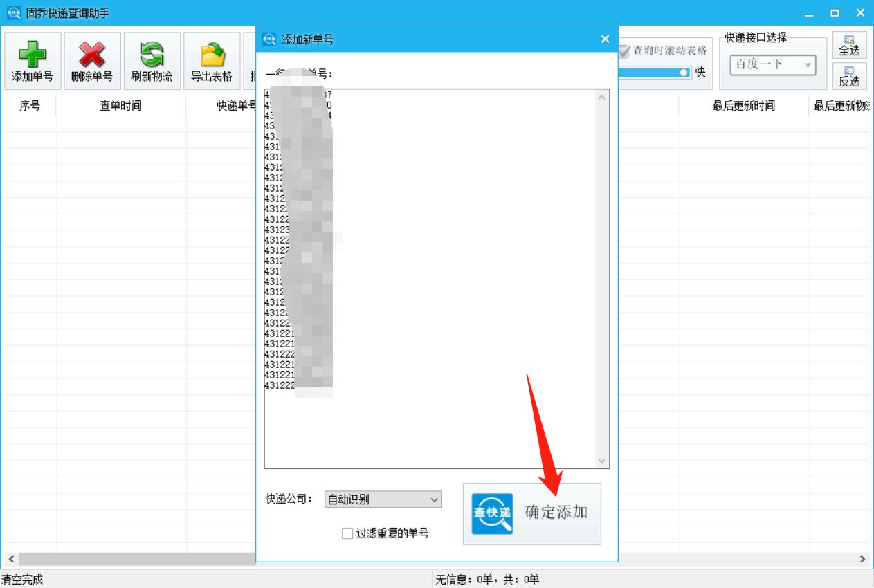Select the red X 删除单号 delete icon
The image size is (874, 588).
click(92, 54)
